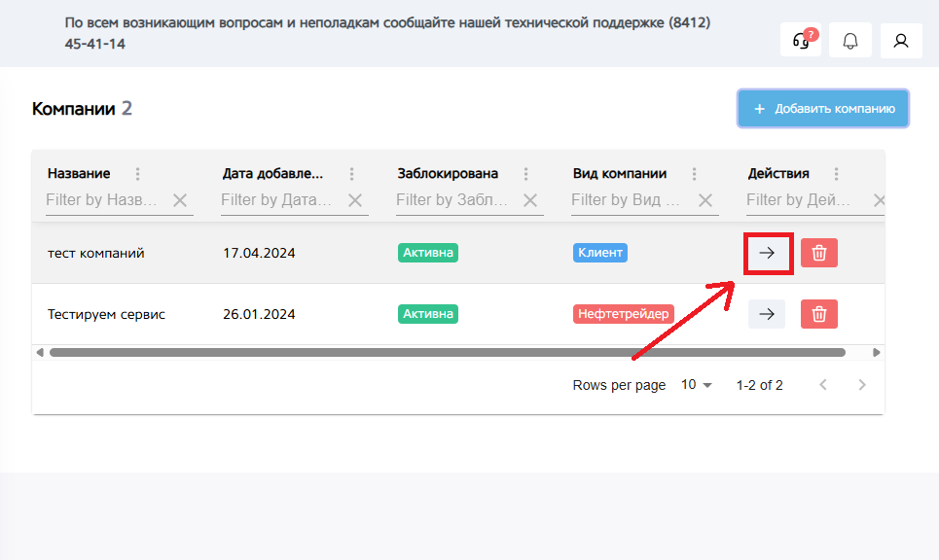Image resolution: width=939 pixels, height=560 pixels.
Task: Clear the Действия filter
Action: [879, 200]
